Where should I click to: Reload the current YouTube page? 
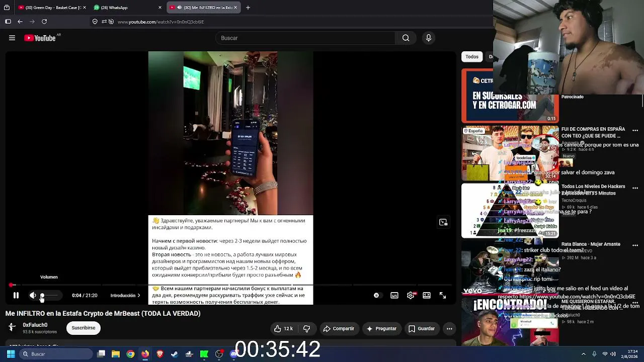pos(44,22)
